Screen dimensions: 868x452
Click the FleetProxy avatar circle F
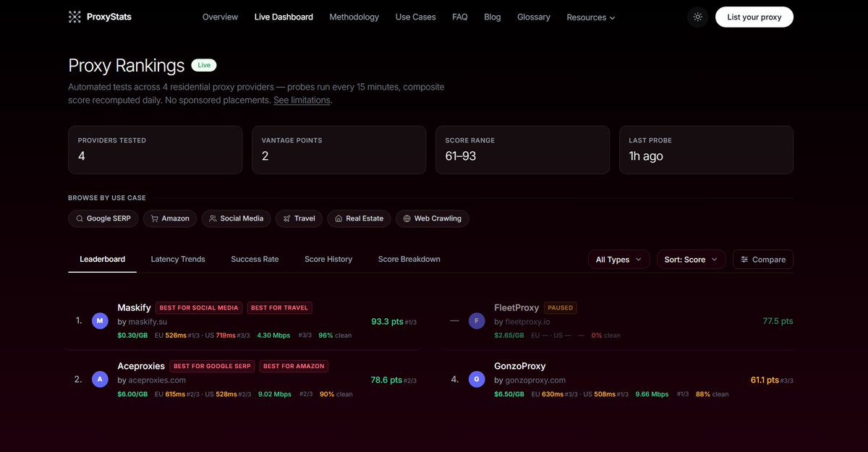[477, 320]
